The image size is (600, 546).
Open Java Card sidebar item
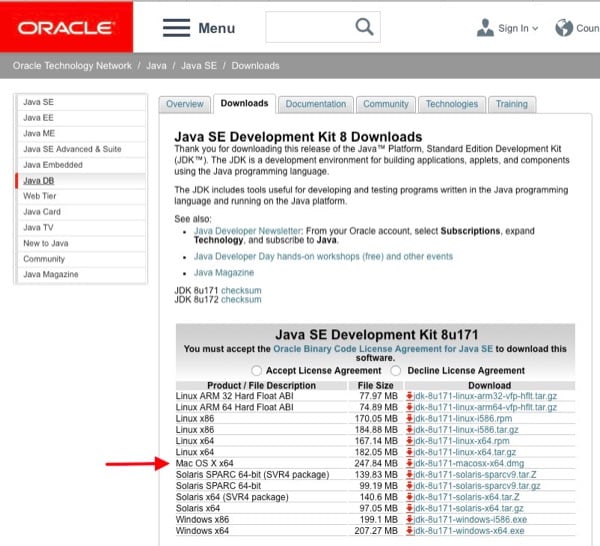(x=81, y=212)
